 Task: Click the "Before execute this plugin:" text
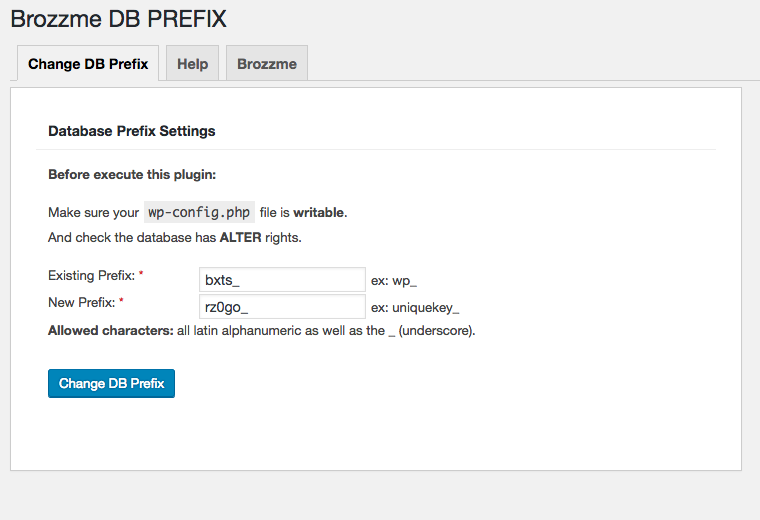pos(132,174)
